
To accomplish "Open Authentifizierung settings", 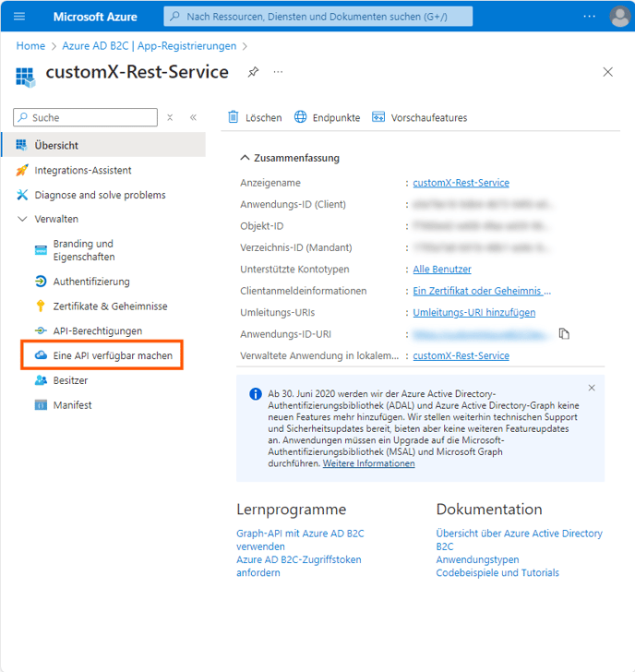I will click(91, 282).
